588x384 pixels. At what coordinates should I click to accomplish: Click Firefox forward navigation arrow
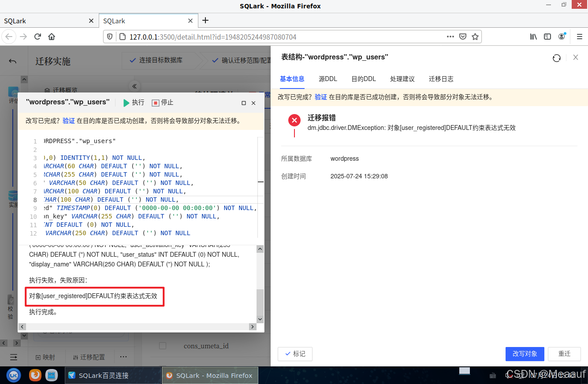coord(23,37)
